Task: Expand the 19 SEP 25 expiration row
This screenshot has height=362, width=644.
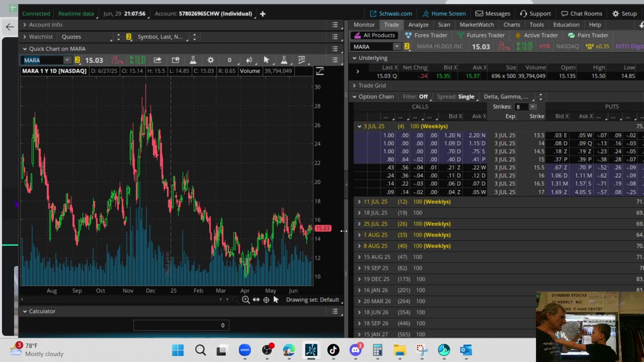Action: click(x=359, y=268)
